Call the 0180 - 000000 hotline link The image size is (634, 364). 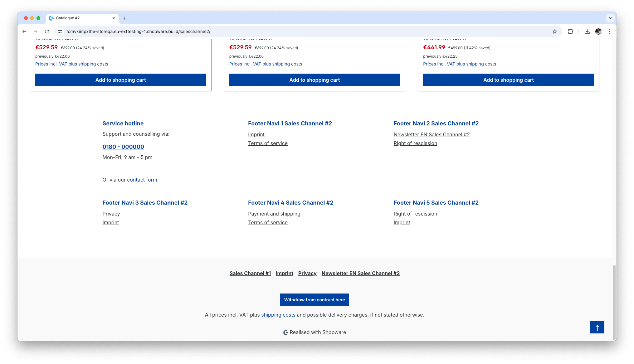coord(123,147)
